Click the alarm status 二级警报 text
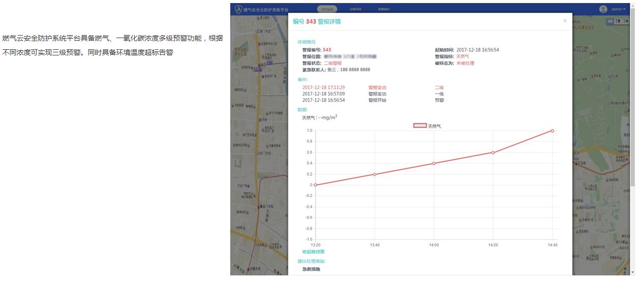The image size is (644, 281). coord(332,63)
